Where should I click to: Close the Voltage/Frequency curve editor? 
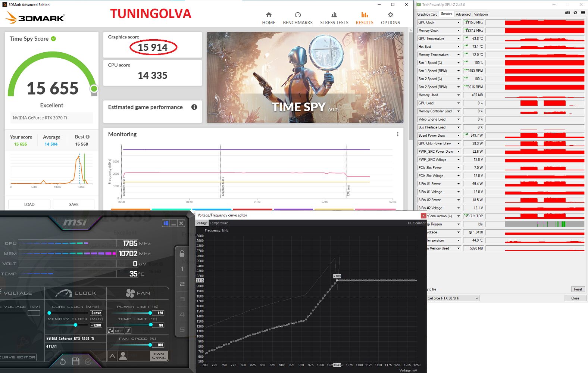pyautogui.click(x=423, y=215)
